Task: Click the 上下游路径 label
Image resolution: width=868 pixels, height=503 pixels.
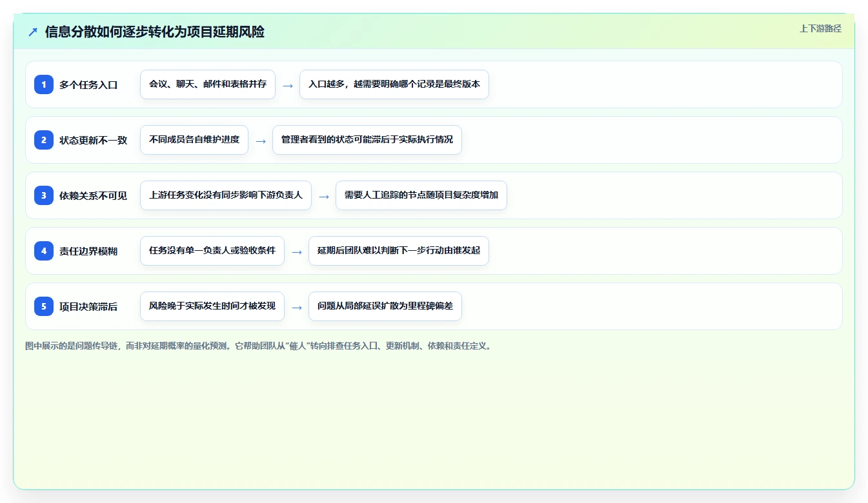Action: click(820, 28)
